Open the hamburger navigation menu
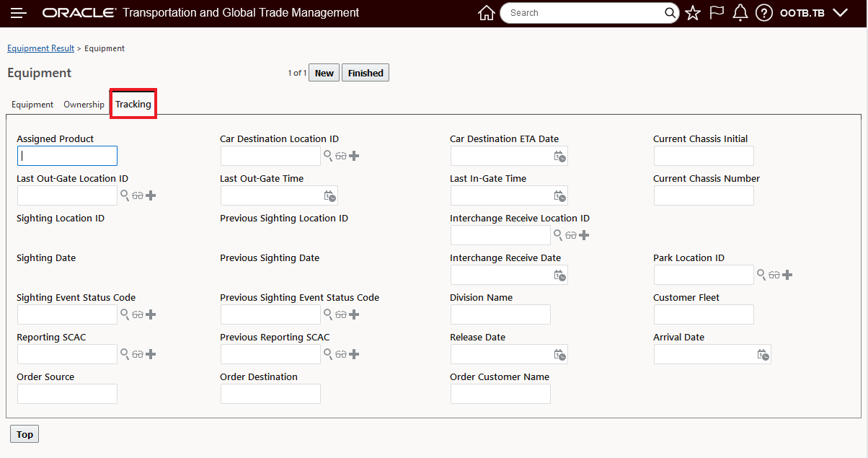The image size is (868, 458). click(x=19, y=13)
